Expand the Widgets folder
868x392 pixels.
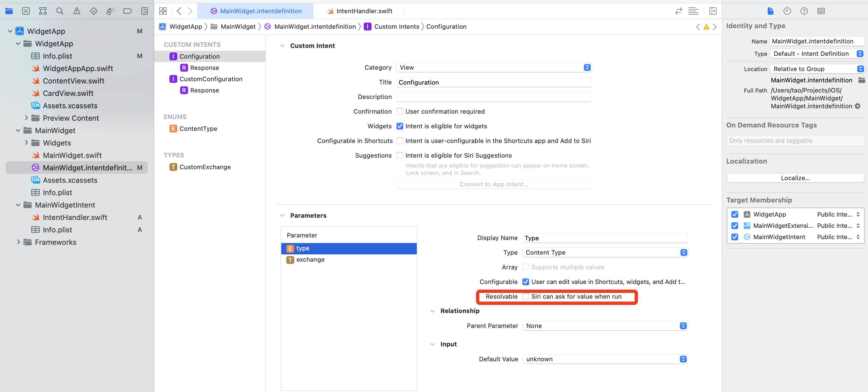point(26,143)
